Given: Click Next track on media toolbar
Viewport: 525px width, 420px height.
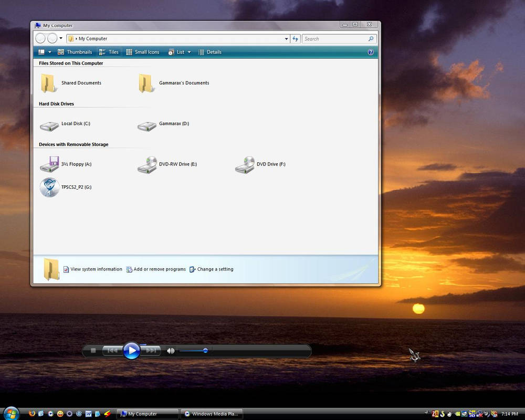Looking at the screenshot, I should pos(151,350).
